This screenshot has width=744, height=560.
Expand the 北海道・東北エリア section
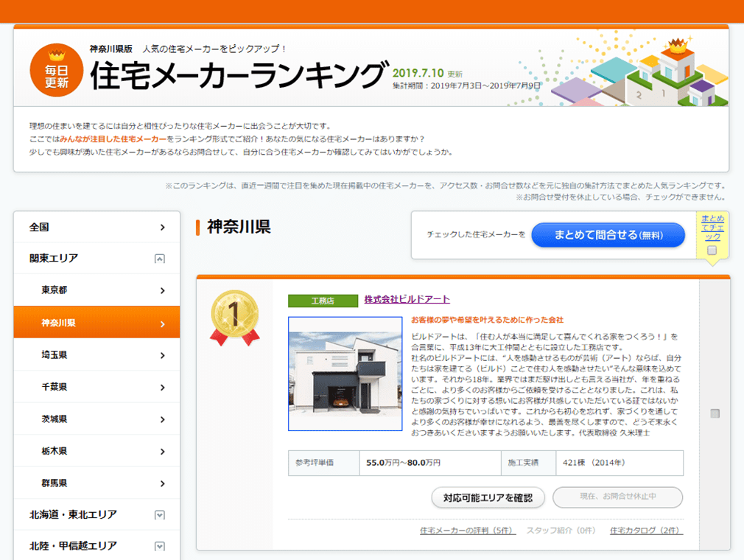160,515
